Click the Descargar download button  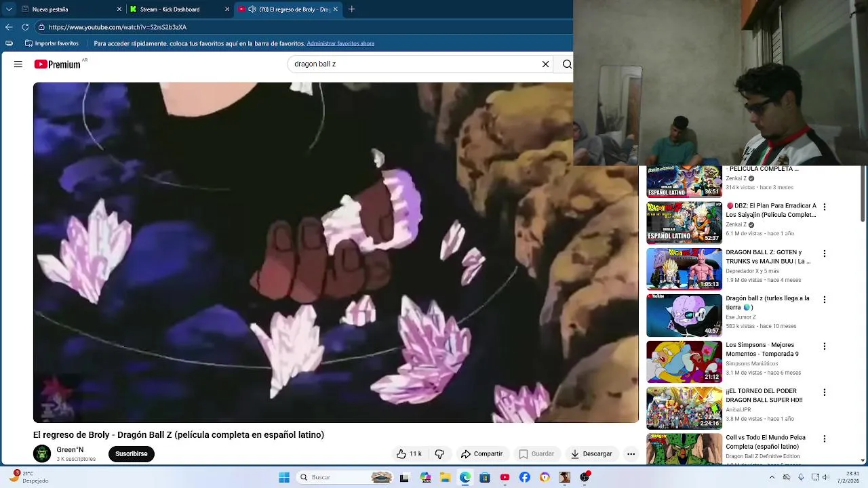click(591, 454)
